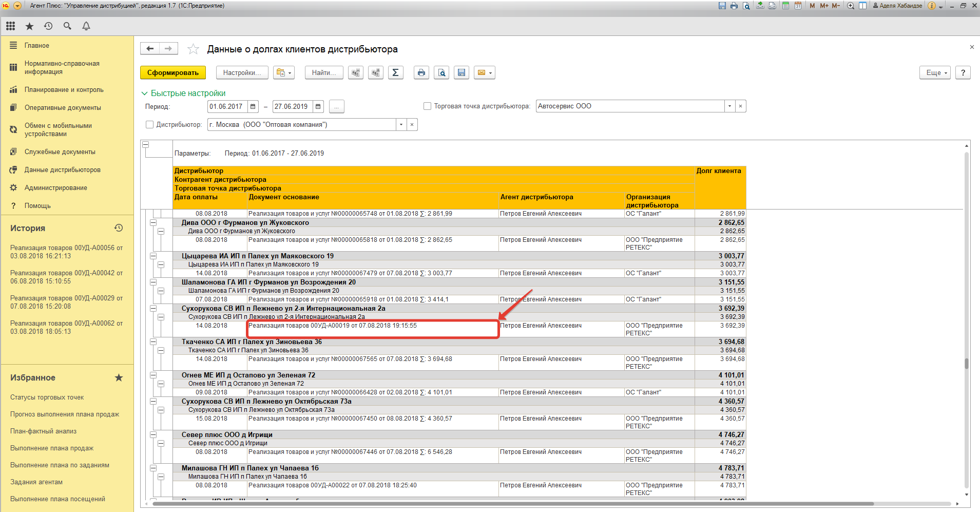
Task: Save the report with the diskette toolbar icon
Action: point(462,72)
